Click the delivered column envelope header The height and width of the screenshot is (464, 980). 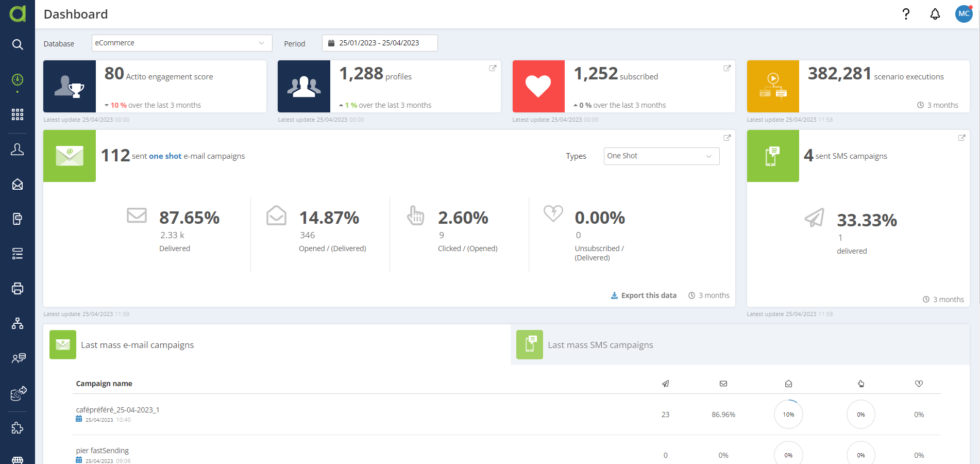pyautogui.click(x=723, y=384)
